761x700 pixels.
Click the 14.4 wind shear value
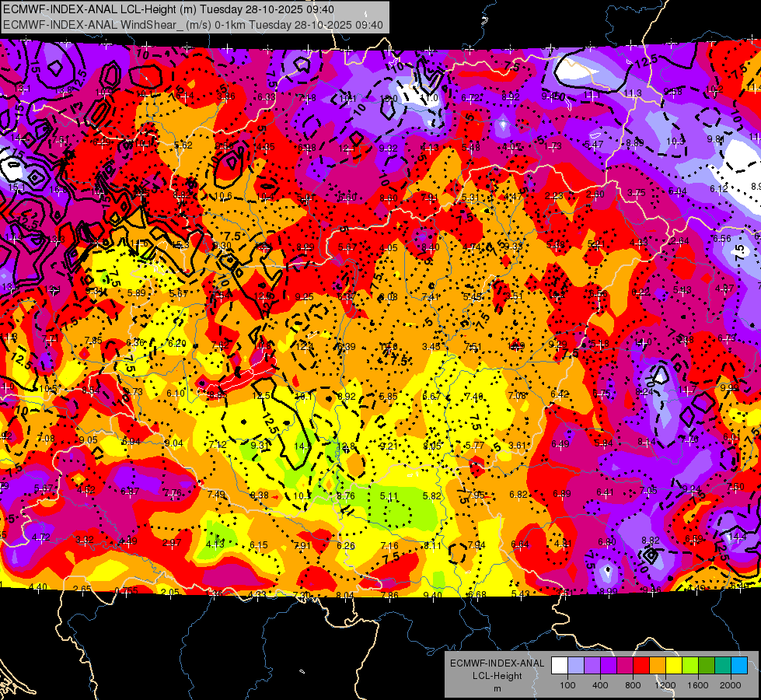coord(737,537)
